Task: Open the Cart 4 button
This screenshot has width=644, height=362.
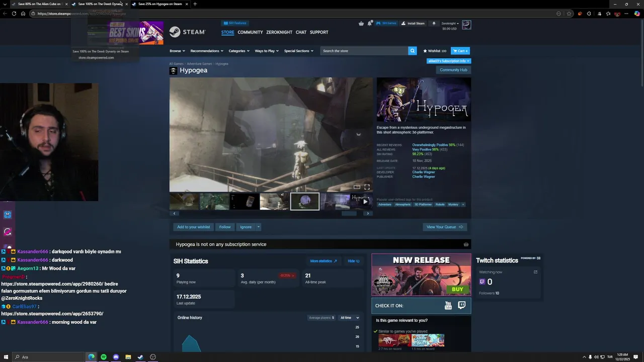Action: (x=460, y=51)
